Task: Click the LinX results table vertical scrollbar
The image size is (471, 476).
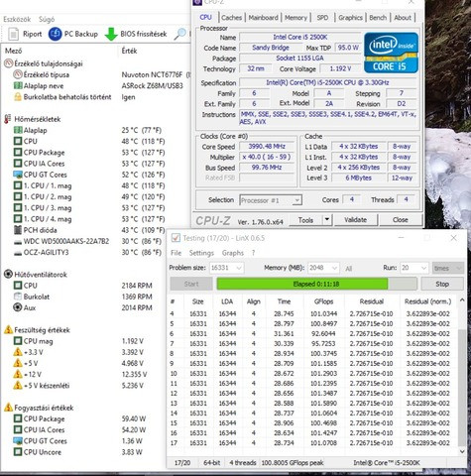Action: 462,387
